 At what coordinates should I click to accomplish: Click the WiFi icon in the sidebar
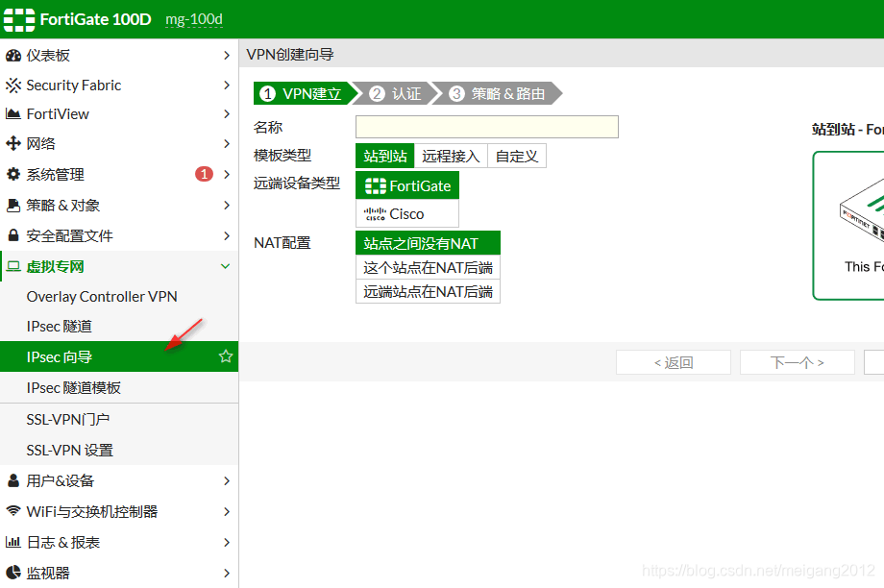[12, 511]
